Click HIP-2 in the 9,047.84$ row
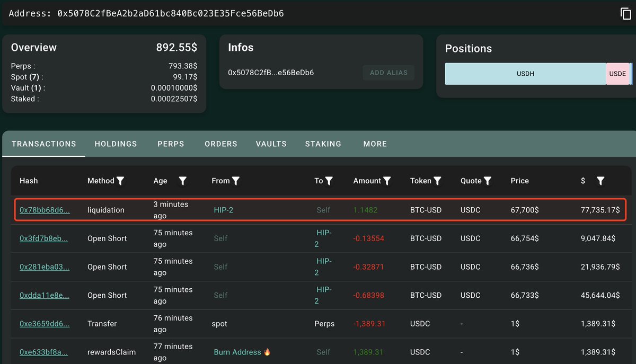 tap(324, 238)
